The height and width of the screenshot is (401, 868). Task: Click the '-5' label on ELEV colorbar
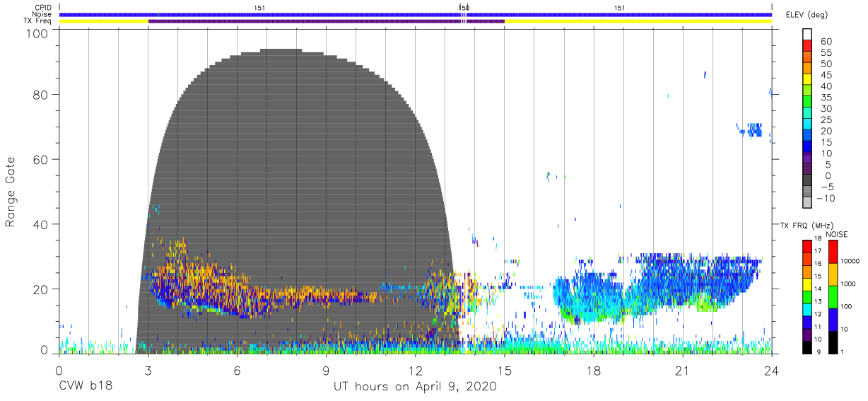pyautogui.click(x=826, y=187)
